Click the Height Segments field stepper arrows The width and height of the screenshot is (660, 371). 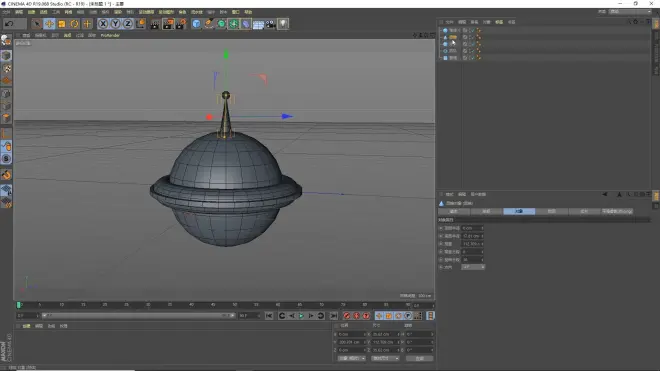[x=482, y=251]
